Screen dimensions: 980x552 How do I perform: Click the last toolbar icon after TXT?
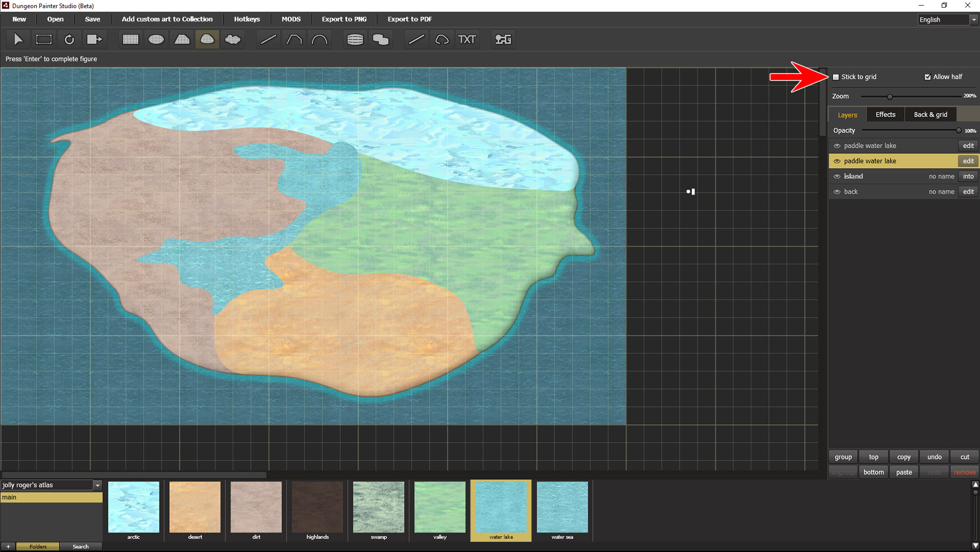pyautogui.click(x=503, y=39)
